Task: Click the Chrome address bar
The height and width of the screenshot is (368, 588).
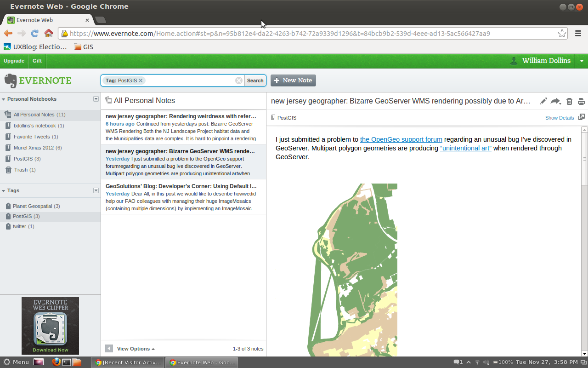Action: click(312, 34)
